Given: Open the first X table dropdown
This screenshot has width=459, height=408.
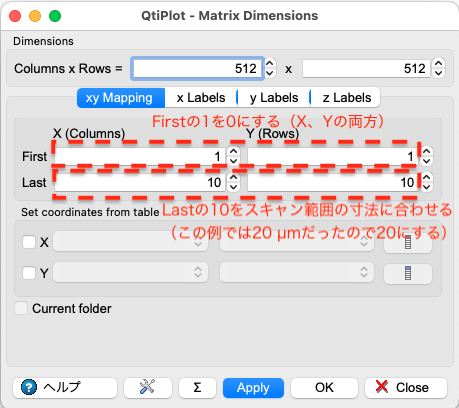Looking at the screenshot, I should [x=130, y=241].
